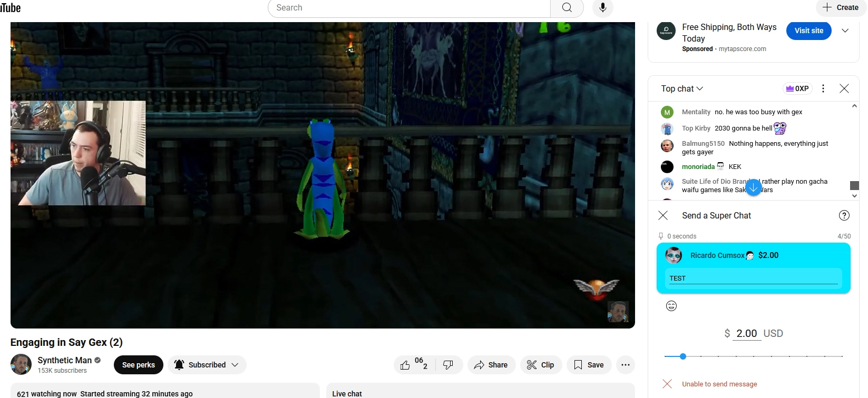Click the bell icon in Subscribed button
Screen dimensions: 868x398
pos(179,365)
